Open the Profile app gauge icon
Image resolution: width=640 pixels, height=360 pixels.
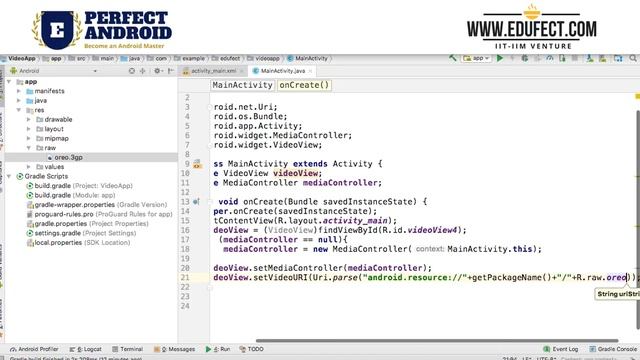click(549, 58)
